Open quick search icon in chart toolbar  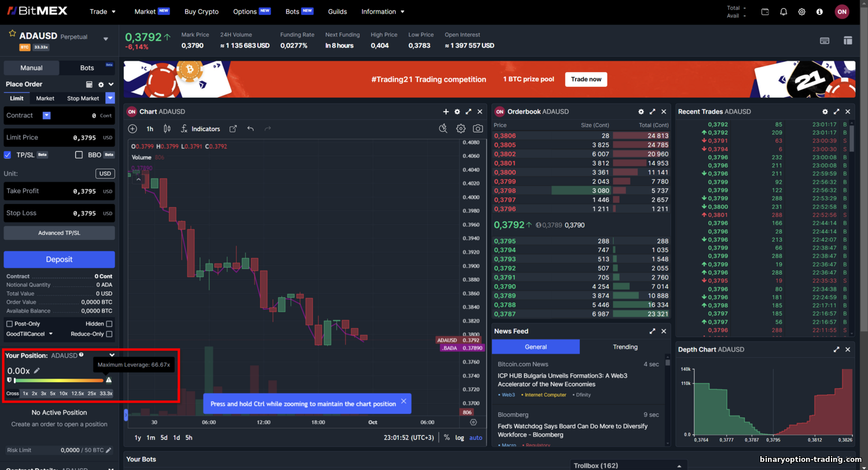443,128
